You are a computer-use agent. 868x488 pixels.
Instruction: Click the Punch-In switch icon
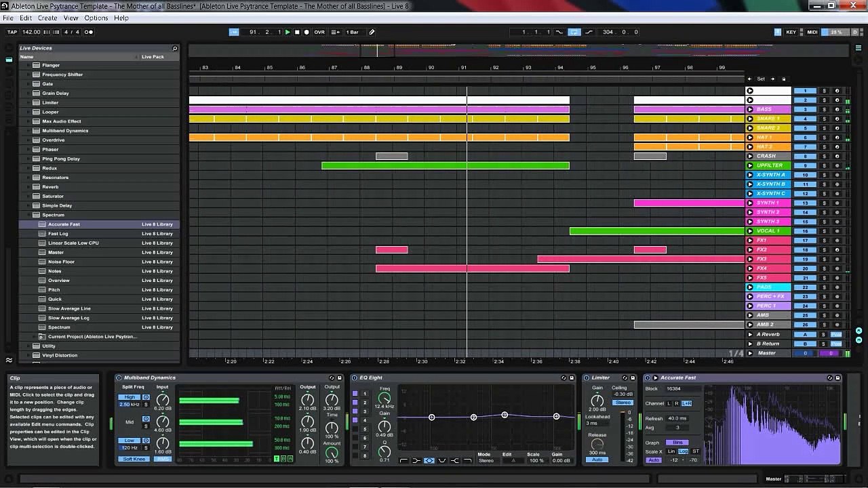(559, 32)
